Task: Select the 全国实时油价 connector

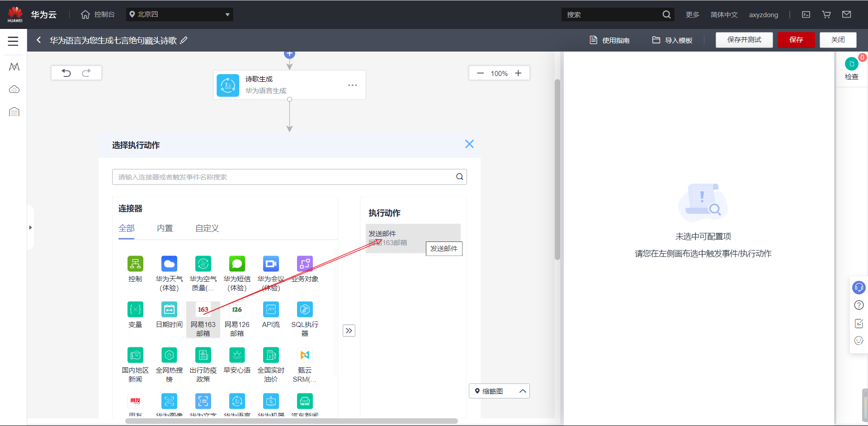Action: (271, 365)
